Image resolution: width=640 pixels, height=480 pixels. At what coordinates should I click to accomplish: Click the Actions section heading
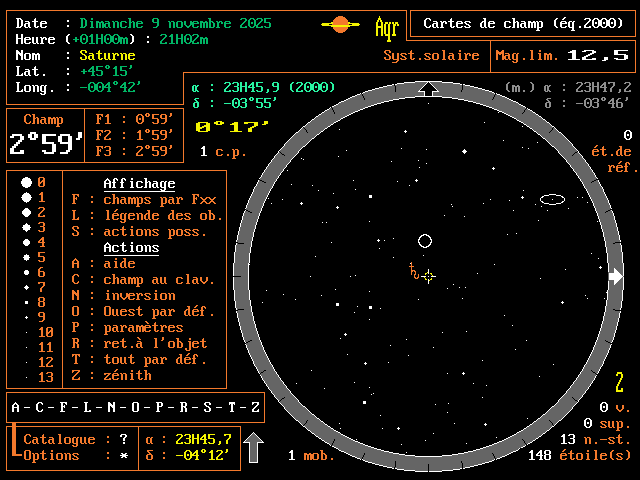pyautogui.click(x=131, y=248)
